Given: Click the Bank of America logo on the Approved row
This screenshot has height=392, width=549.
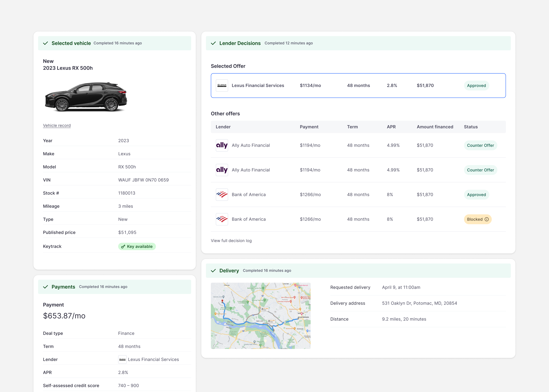Looking at the screenshot, I should pos(222,195).
